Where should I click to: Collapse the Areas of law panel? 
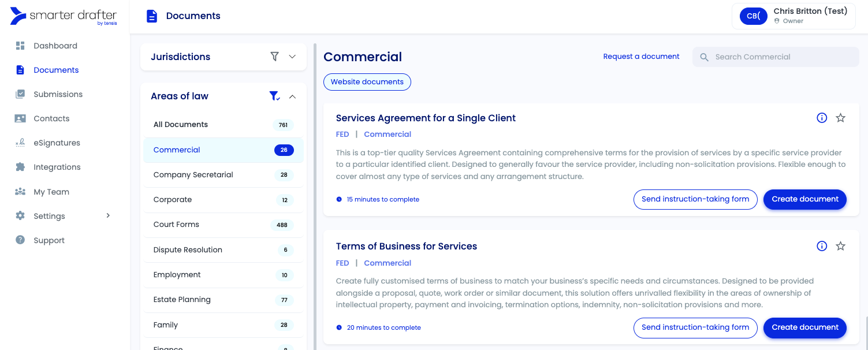[x=292, y=96]
